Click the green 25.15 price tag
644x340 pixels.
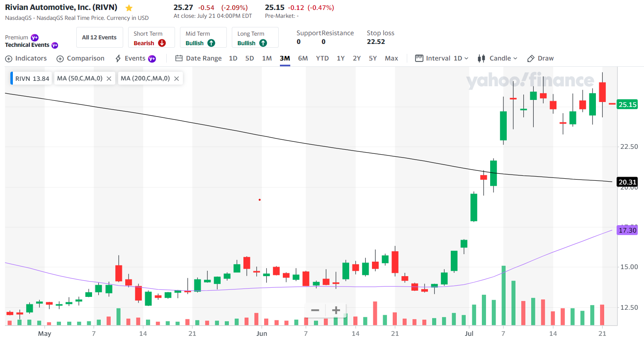pos(627,104)
